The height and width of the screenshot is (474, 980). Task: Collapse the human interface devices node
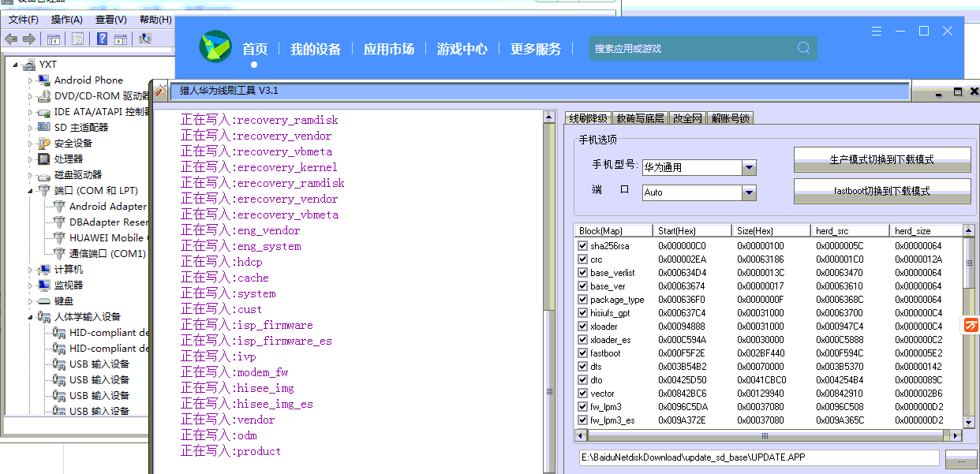(x=31, y=317)
